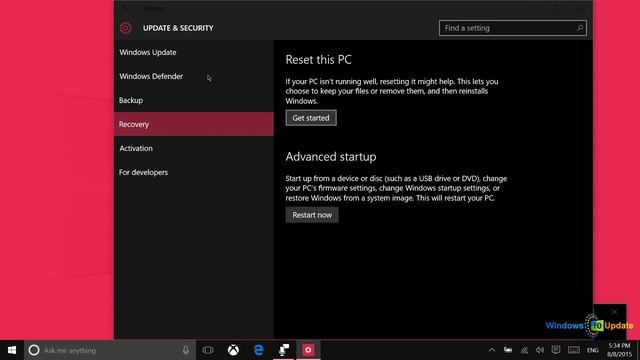Click the Ask me anything search field
640x360 pixels.
[x=110, y=350]
